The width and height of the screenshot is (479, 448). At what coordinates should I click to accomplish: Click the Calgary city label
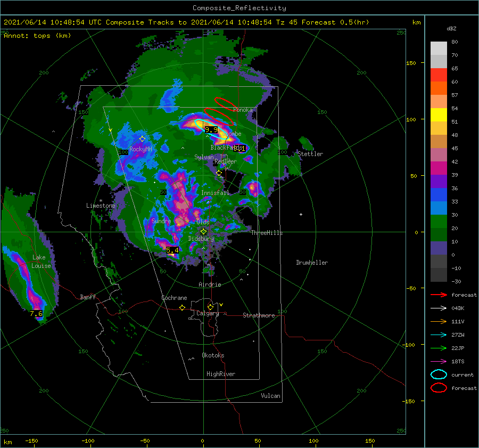click(x=208, y=313)
